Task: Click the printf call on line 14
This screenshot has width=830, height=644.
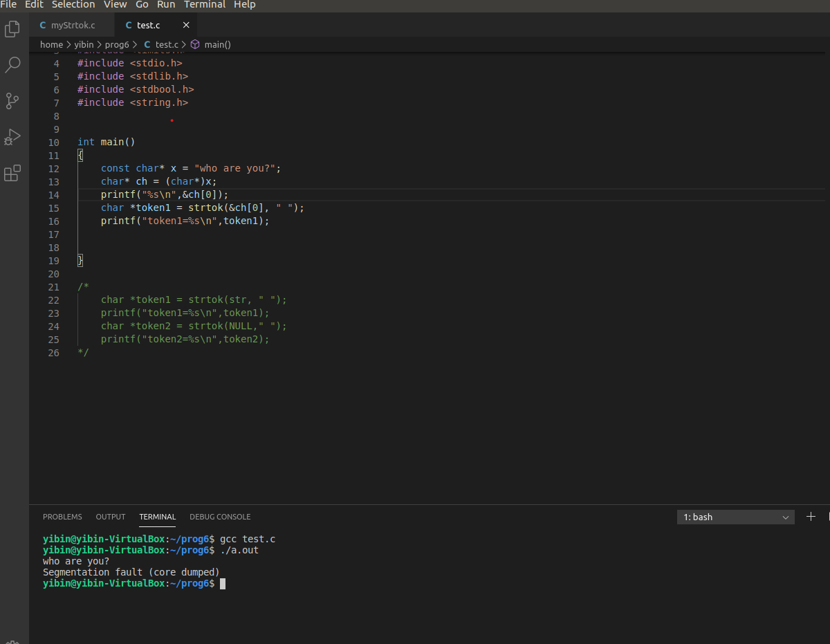Action: click(165, 194)
